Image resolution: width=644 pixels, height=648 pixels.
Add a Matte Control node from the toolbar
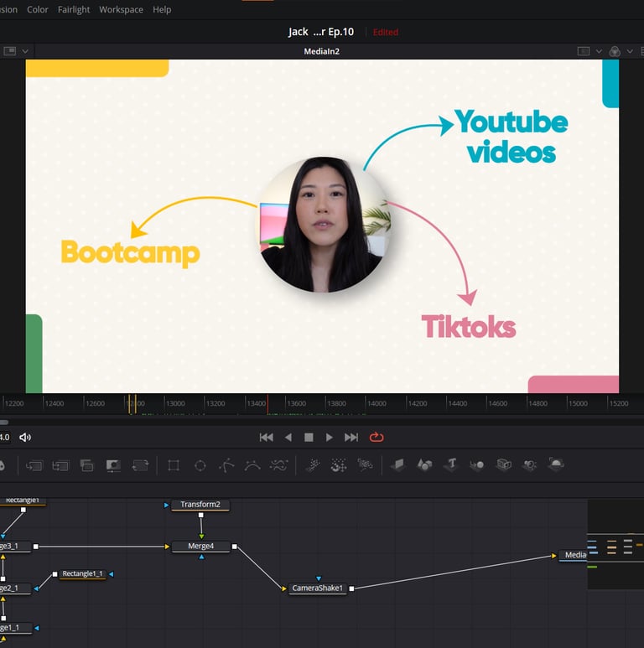[87, 466]
